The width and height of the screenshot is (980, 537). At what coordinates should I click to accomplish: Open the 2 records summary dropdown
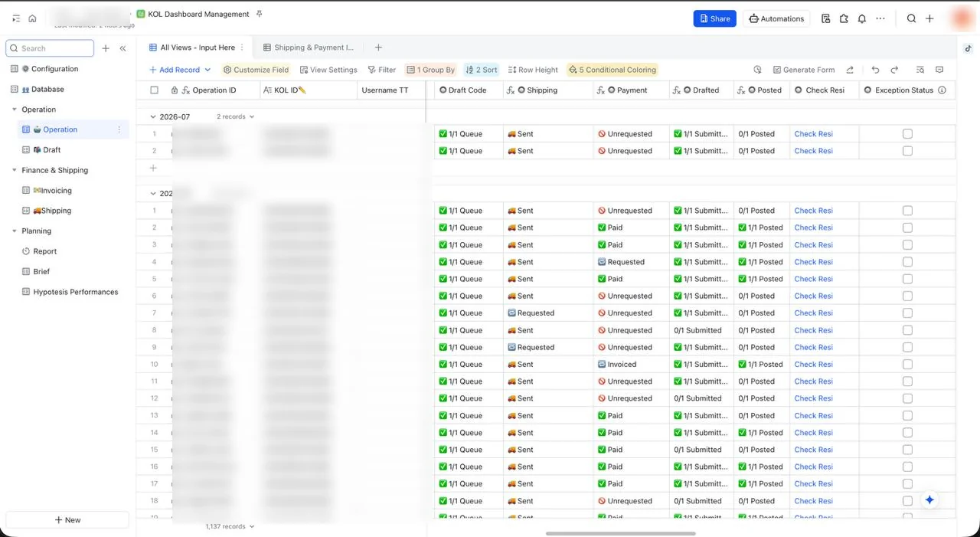point(235,117)
